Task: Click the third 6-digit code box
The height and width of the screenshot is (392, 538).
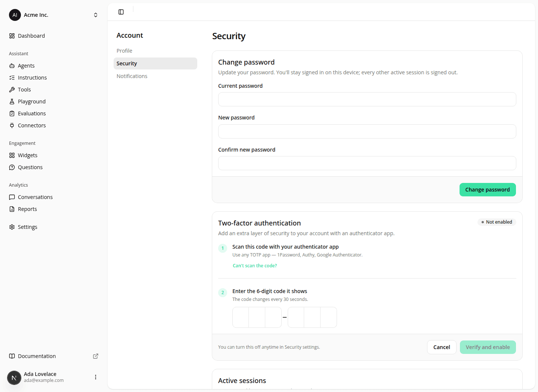Action: point(273,317)
